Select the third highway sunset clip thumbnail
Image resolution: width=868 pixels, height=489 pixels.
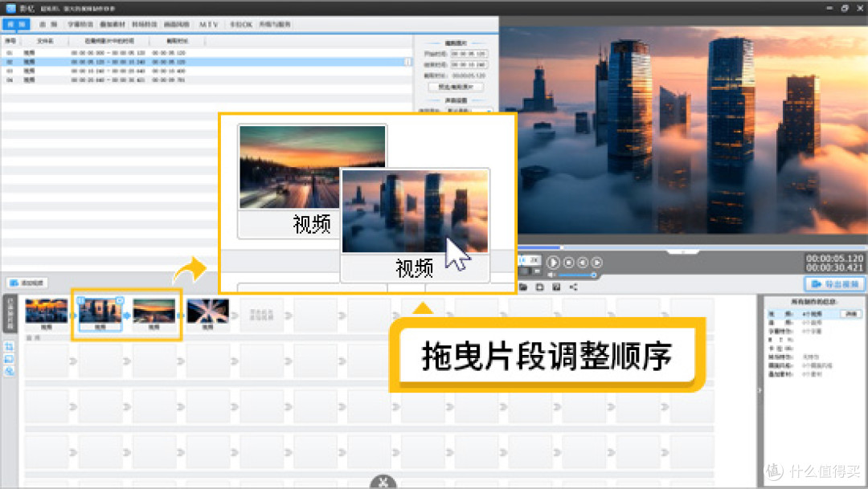[x=154, y=312]
